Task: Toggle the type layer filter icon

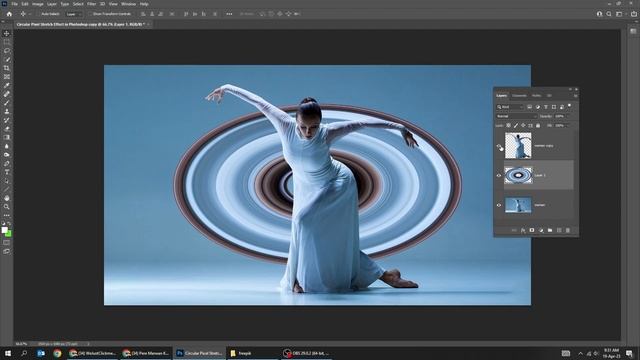Action: (546, 107)
